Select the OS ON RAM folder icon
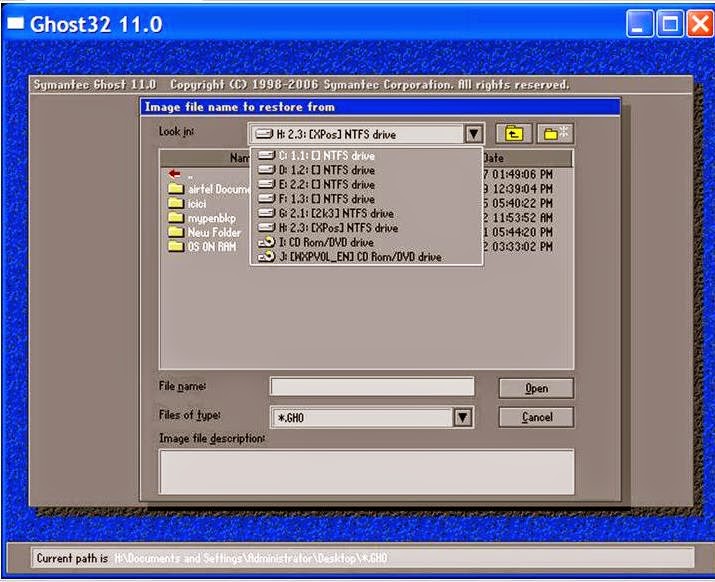Screen dimensions: 715x582 pyautogui.click(x=176, y=247)
